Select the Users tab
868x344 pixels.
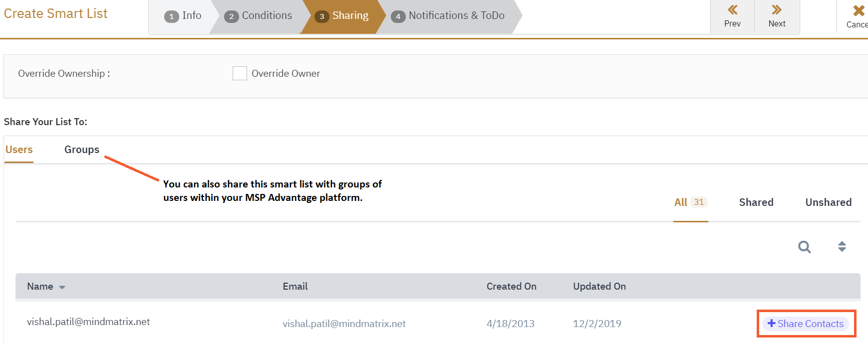tap(19, 150)
